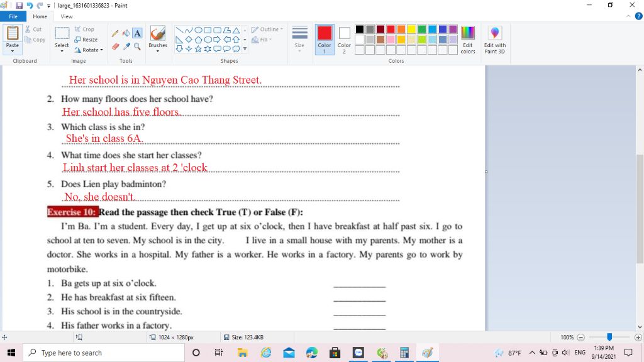Image resolution: width=644 pixels, height=362 pixels.
Task: Click zoom out minus button
Action: [580, 337]
